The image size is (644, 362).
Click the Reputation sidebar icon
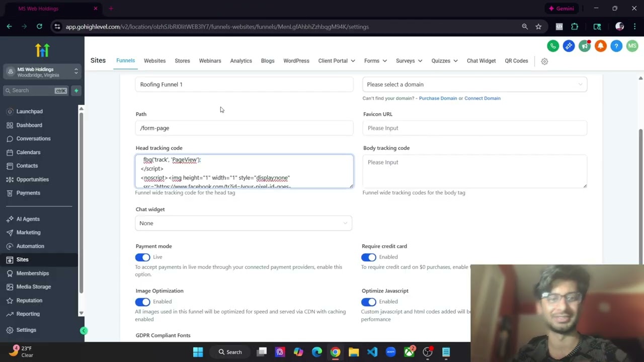10,301
